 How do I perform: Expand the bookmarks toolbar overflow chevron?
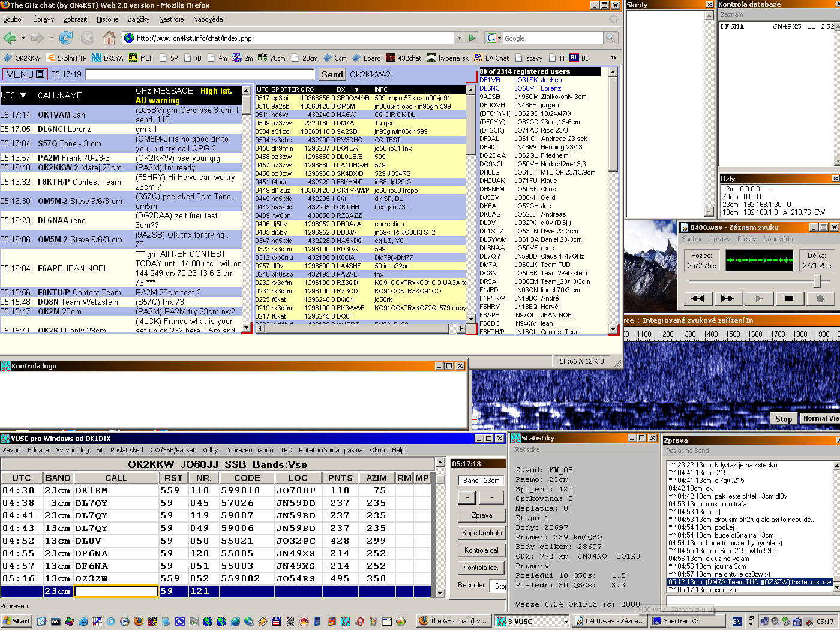pos(613,58)
